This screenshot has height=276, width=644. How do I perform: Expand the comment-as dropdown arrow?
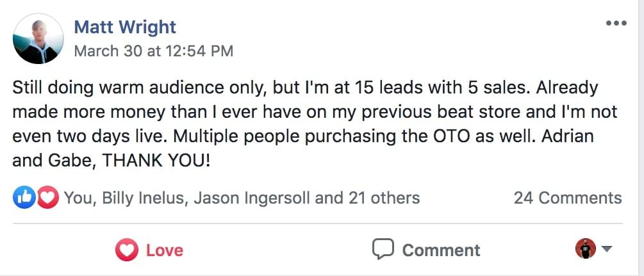[607, 249]
